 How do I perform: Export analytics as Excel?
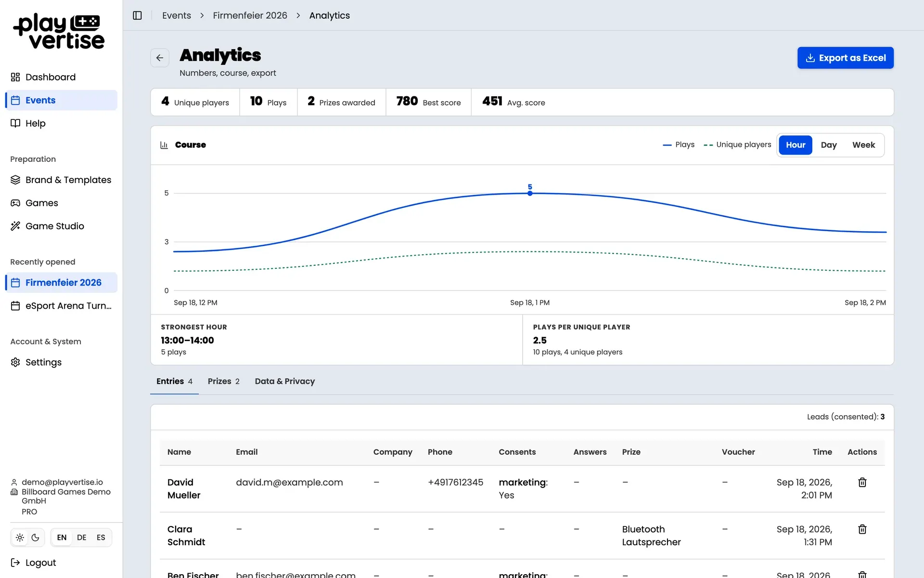[845, 58]
